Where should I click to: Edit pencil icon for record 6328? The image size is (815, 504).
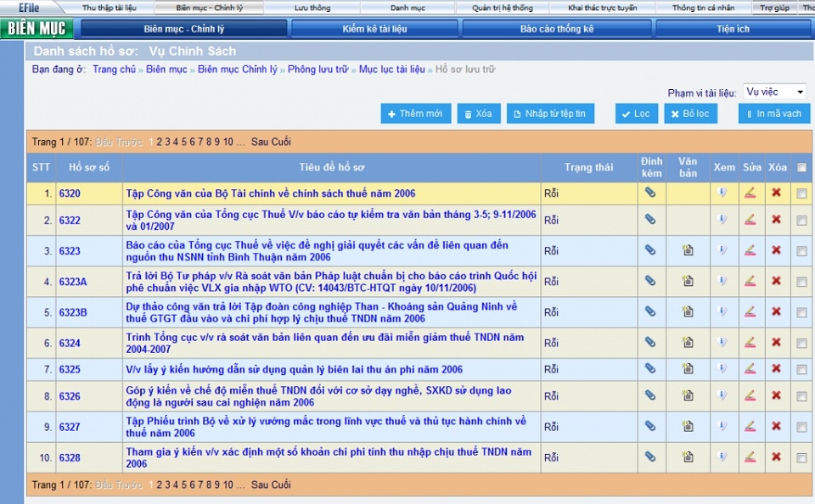coord(750,456)
